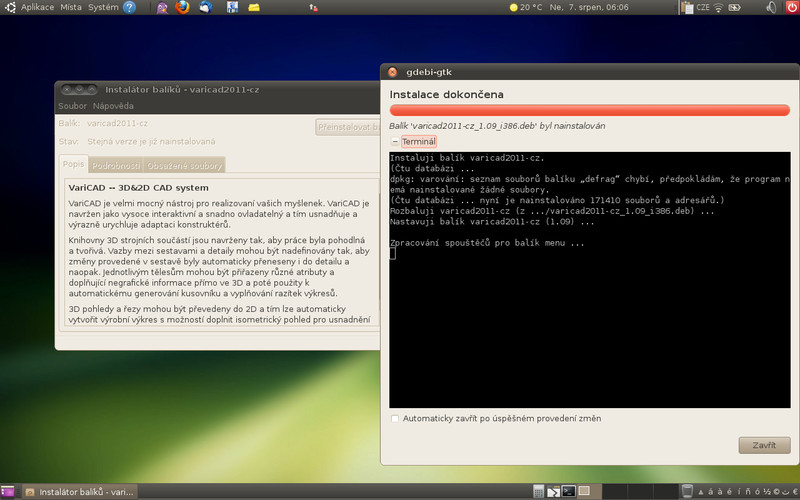Viewport: 800px width, 500px height.
Task: Click the show desktop button in bottom panel
Action: coord(7,492)
